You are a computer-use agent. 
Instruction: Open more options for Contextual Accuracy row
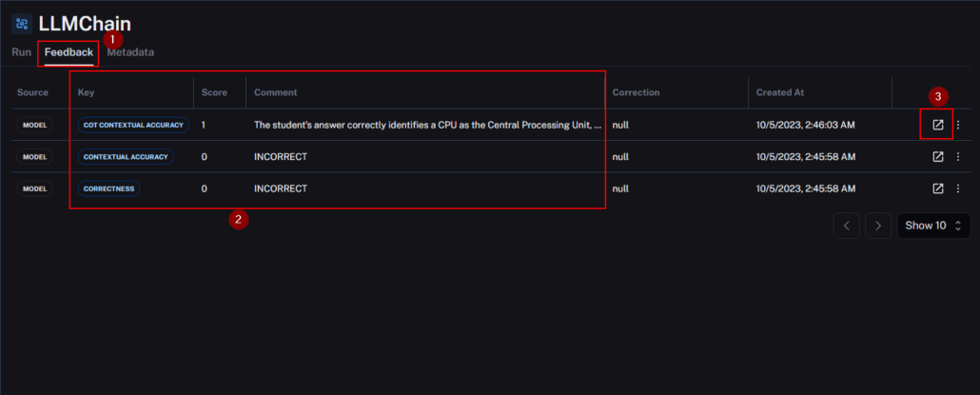coord(958,157)
